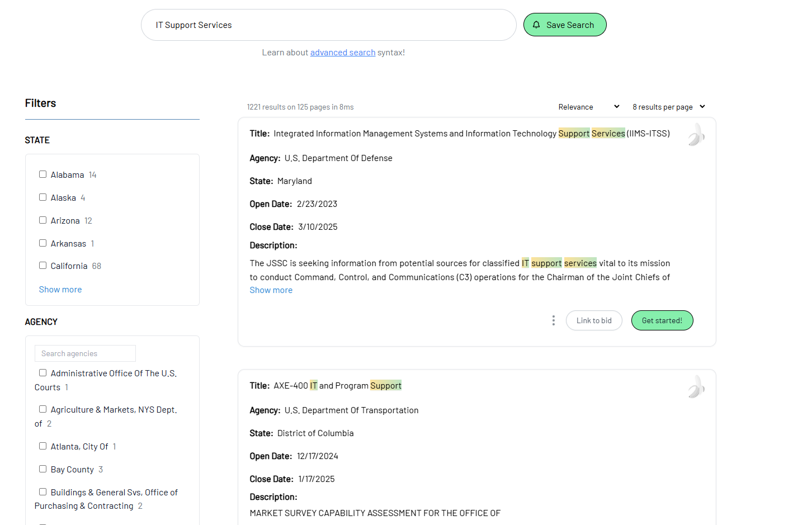Image resolution: width=812 pixels, height=525 pixels.
Task: Open the advanced search link
Action: [343, 53]
